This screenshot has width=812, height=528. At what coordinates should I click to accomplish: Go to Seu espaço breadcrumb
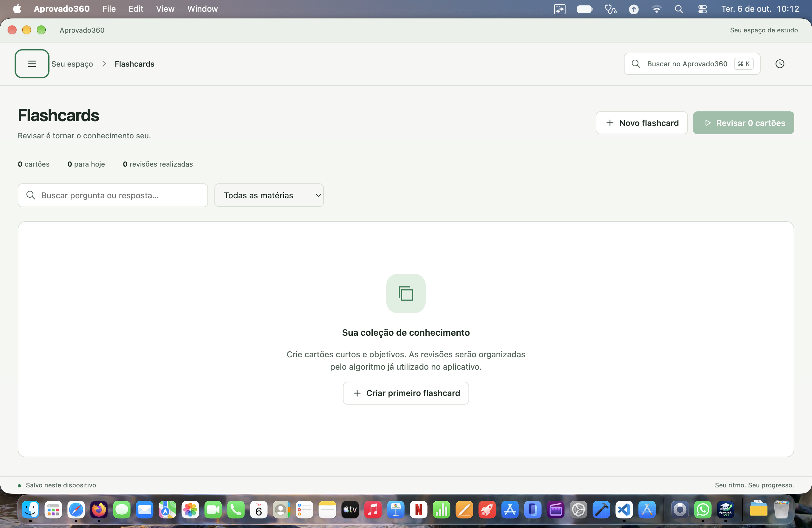click(72, 64)
